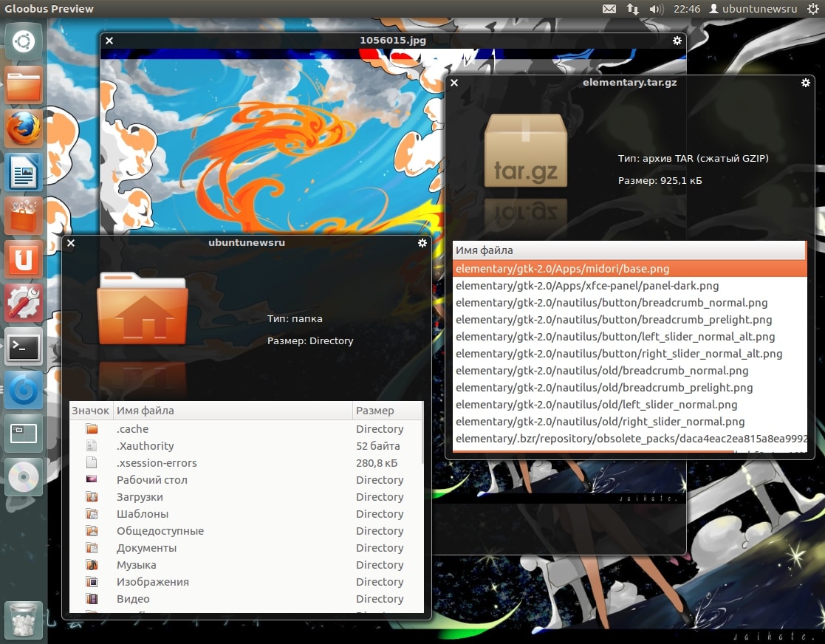Launch the Terminal from the dock
The width and height of the screenshot is (825, 644).
pos(24,347)
